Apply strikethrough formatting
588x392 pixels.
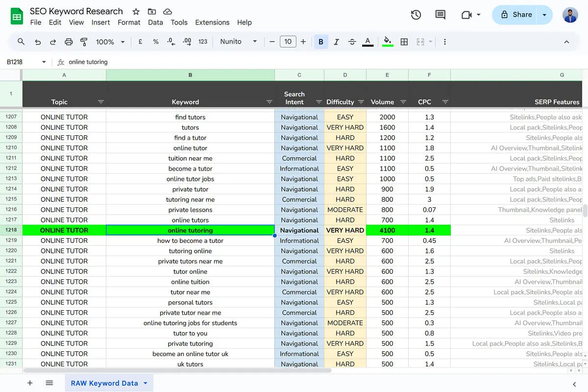pyautogui.click(x=352, y=42)
